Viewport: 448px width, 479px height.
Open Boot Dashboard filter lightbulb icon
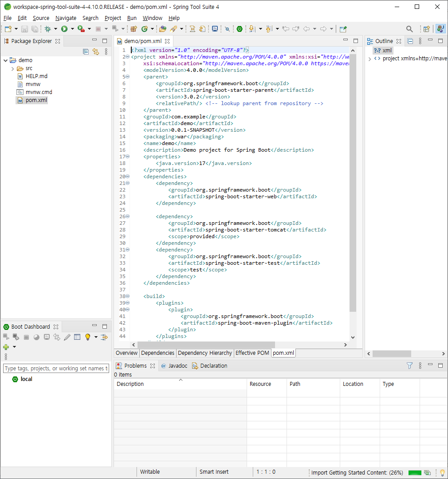pos(88,337)
